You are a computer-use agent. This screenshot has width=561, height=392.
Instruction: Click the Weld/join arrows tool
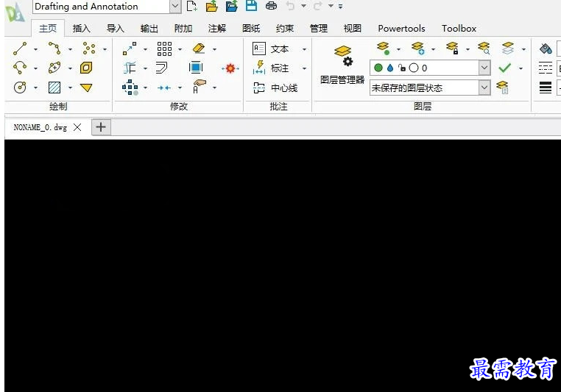(164, 88)
